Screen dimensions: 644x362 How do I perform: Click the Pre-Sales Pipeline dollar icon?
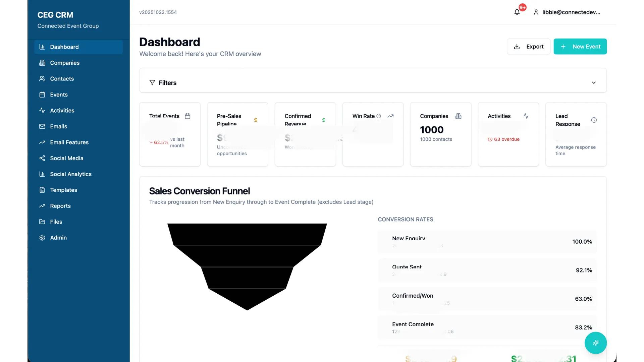[x=256, y=120]
